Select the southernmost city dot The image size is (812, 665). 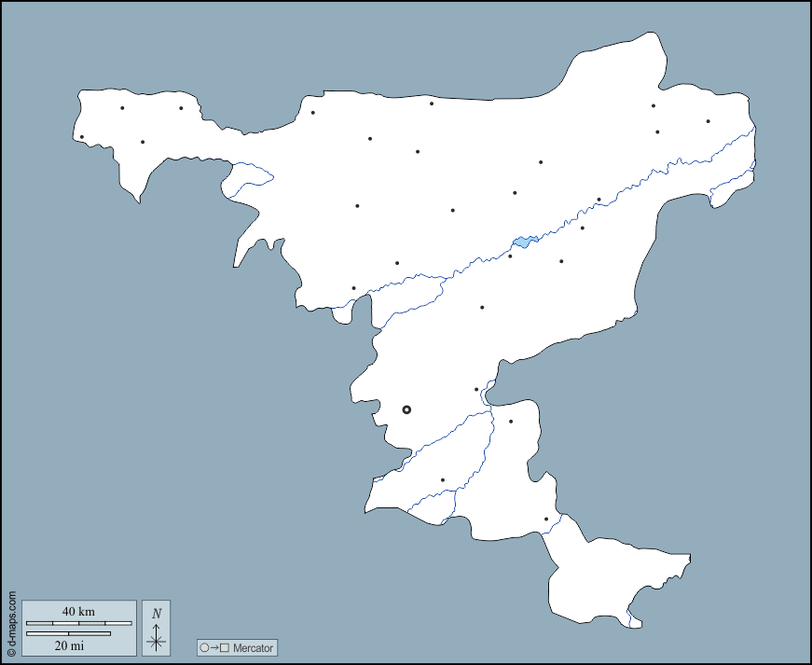coord(546,520)
